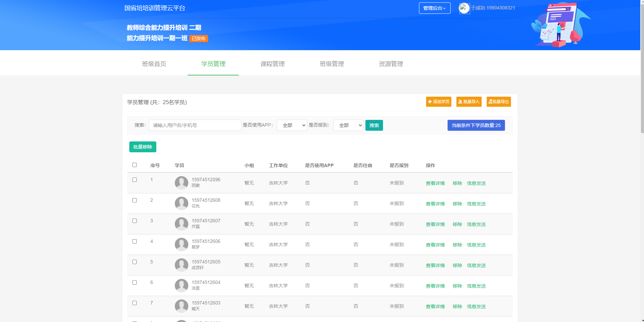Click avatar of student 冼雪 in row 6

click(181, 286)
